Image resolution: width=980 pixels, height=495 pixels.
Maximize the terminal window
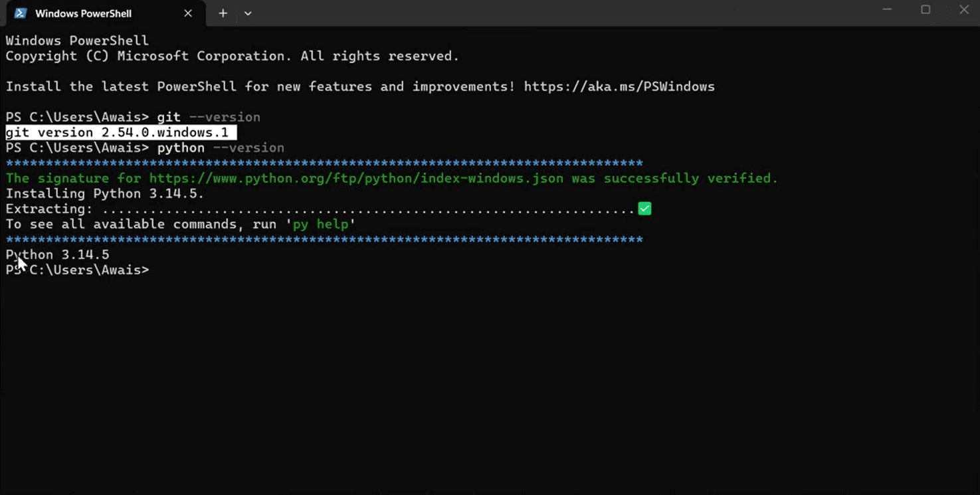(x=926, y=9)
